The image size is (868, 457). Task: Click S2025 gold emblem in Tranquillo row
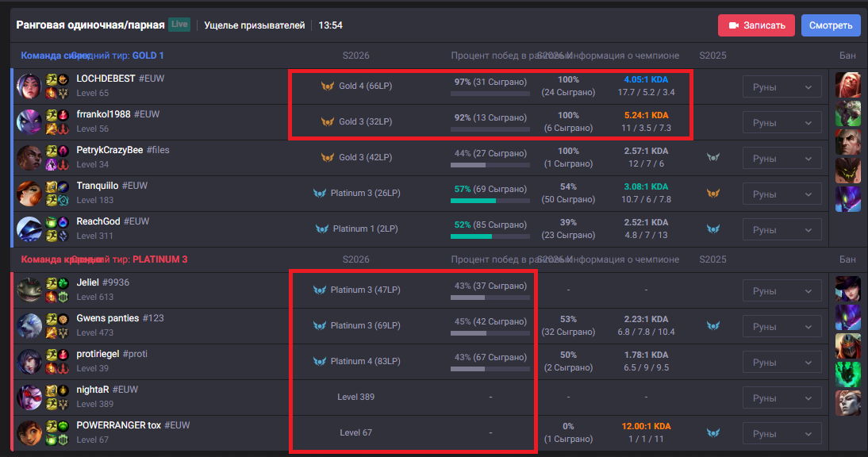pos(713,193)
